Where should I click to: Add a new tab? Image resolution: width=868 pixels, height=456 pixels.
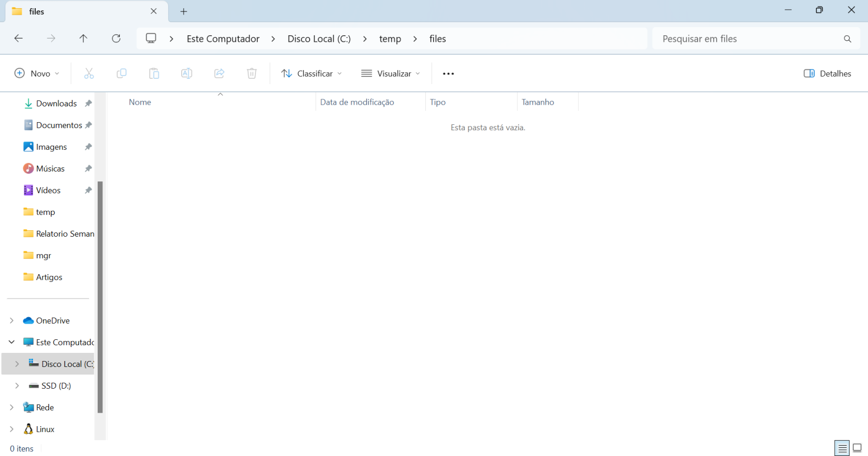coord(184,11)
